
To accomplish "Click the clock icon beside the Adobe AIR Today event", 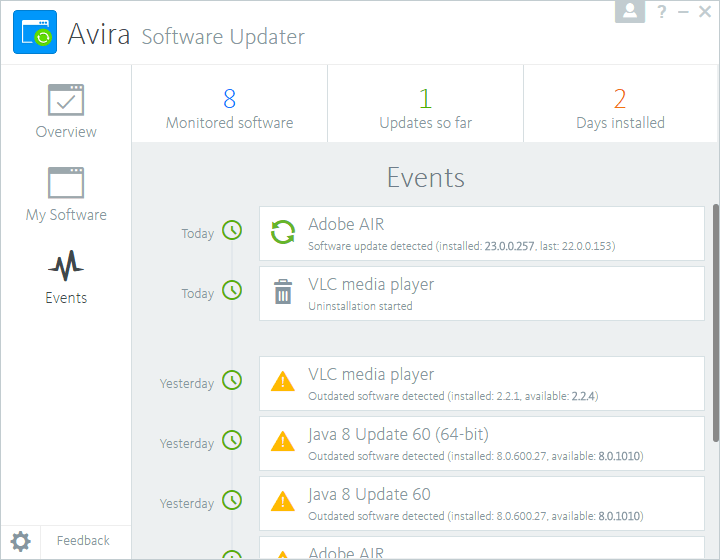I will 232,230.
